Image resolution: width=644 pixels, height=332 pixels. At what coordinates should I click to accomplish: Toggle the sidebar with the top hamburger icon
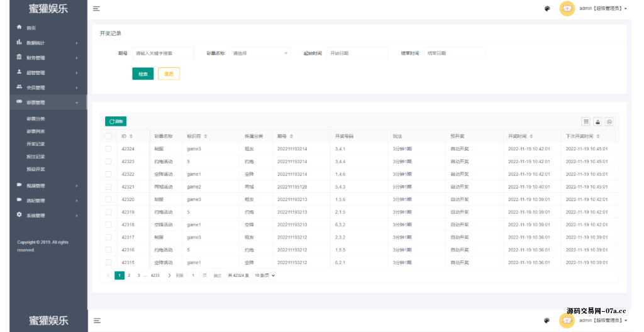coord(96,9)
